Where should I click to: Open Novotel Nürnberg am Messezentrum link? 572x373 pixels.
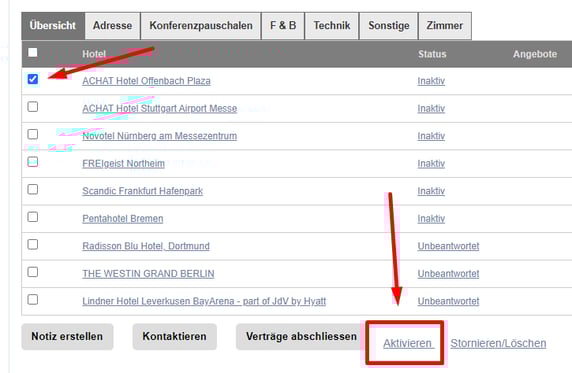pos(159,136)
